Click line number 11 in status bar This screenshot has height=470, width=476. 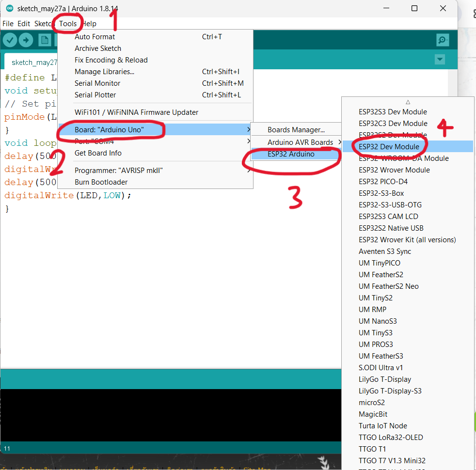[7, 449]
